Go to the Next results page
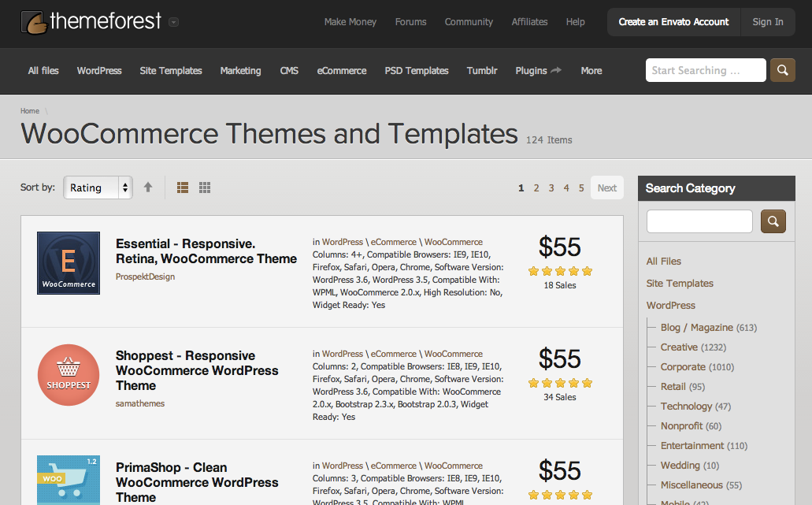The height and width of the screenshot is (505, 812). (x=606, y=188)
